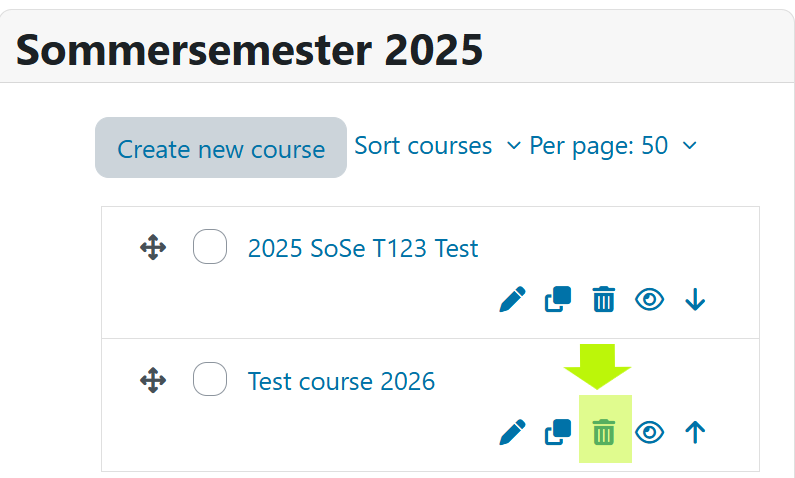Edit the 2025 SoSe T123 Test course
The width and height of the screenshot is (795, 478).
click(x=512, y=299)
